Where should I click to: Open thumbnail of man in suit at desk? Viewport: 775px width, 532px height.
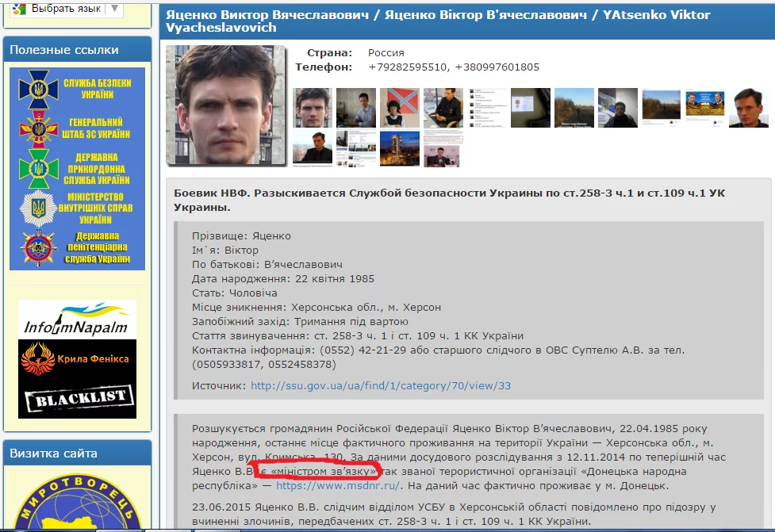[356, 108]
